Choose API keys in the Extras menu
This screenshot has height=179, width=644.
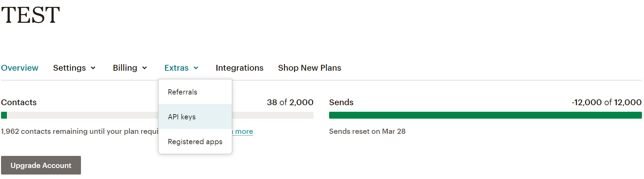point(182,117)
